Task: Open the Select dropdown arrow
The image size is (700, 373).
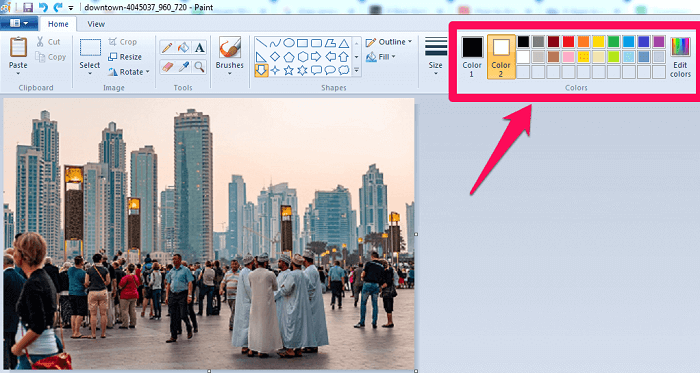Action: (x=90, y=73)
